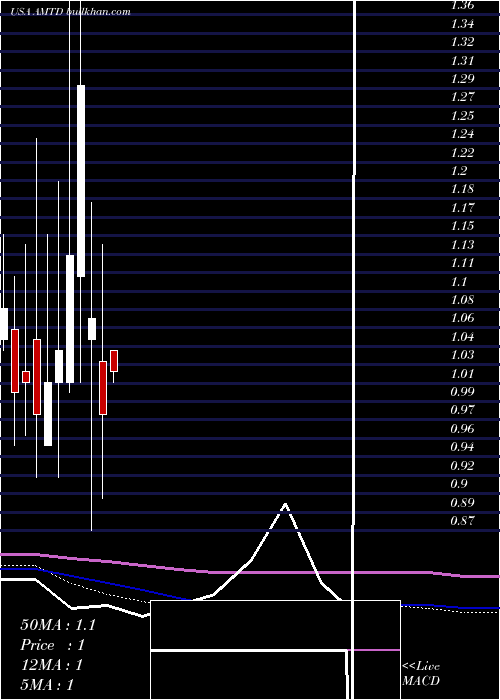Click the 1.01 price axis label
This screenshot has height=700, width=500.
[462, 373]
